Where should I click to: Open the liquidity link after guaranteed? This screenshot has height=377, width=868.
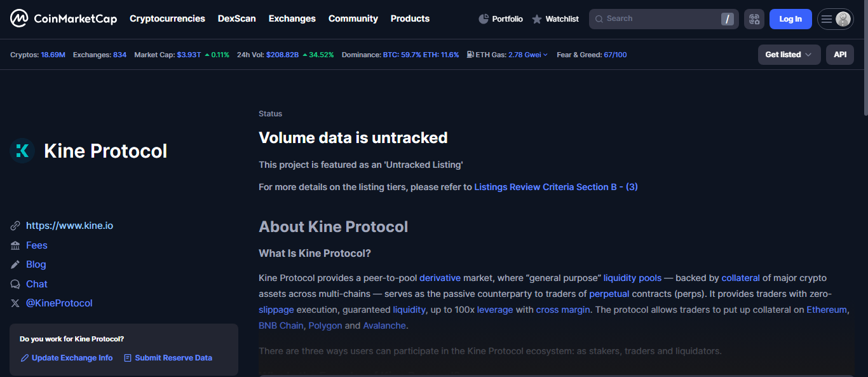(x=409, y=310)
